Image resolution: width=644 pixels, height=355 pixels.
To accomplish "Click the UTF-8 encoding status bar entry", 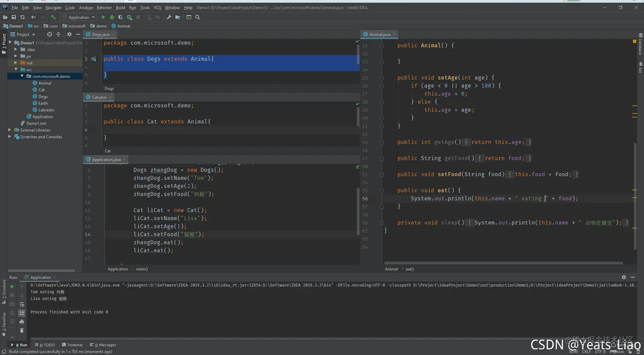I will pyautogui.click(x=600, y=352).
